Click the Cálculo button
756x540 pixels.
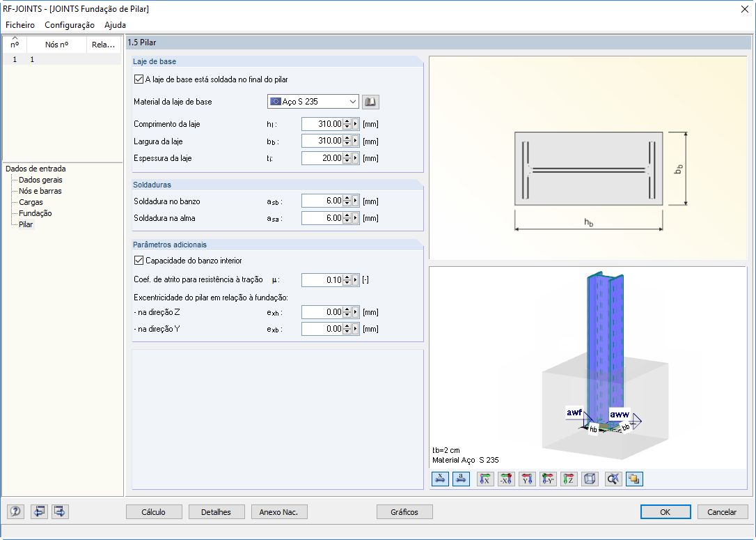[154, 512]
